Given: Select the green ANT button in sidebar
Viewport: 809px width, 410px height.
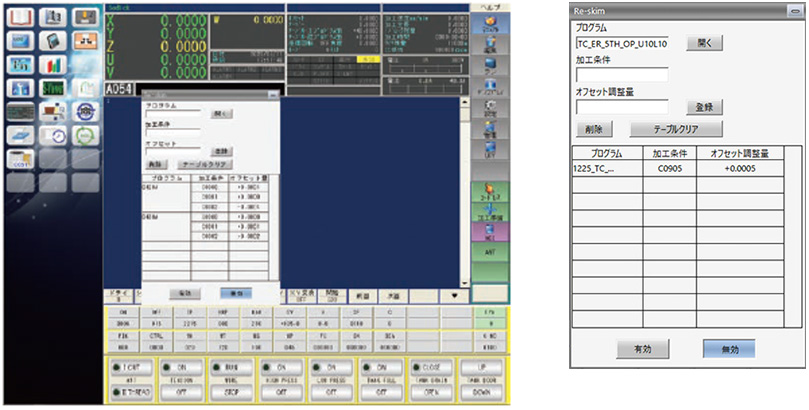Looking at the screenshot, I should [x=490, y=252].
